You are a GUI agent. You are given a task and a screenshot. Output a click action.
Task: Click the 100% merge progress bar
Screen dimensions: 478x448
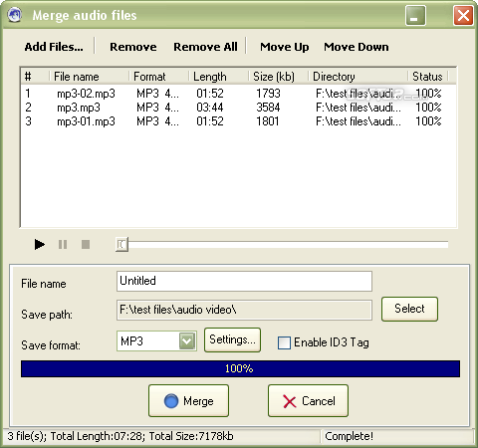240,368
